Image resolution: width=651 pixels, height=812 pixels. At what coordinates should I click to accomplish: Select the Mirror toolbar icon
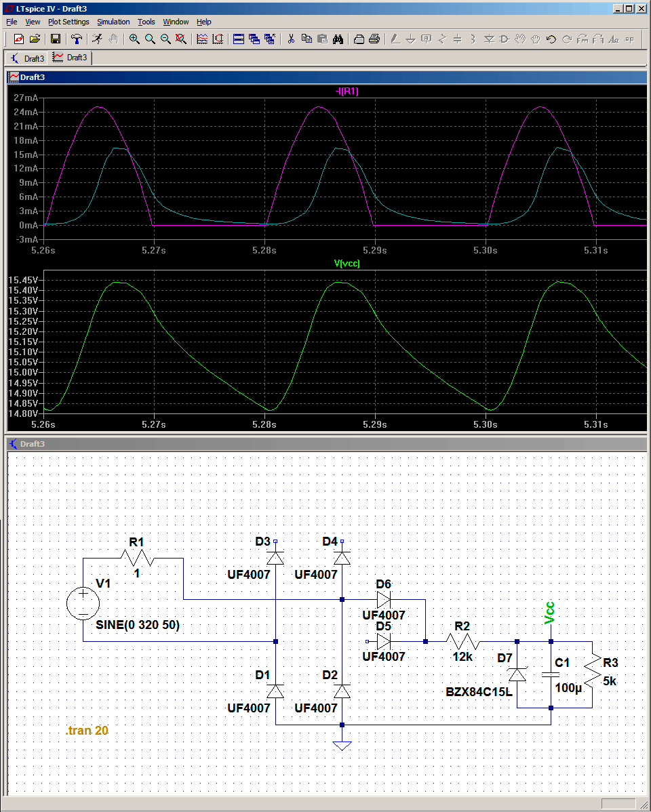point(597,39)
